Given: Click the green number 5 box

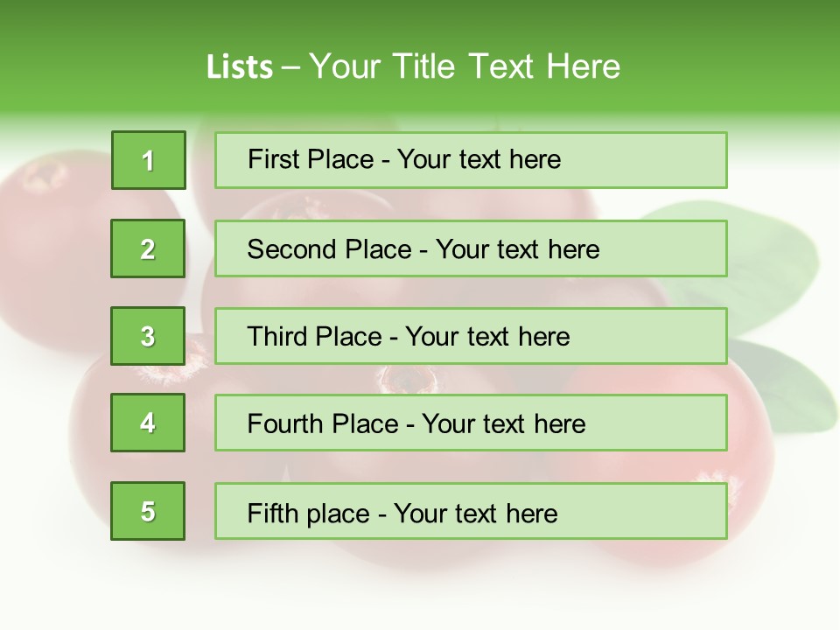Looking at the screenshot, I should click(148, 511).
